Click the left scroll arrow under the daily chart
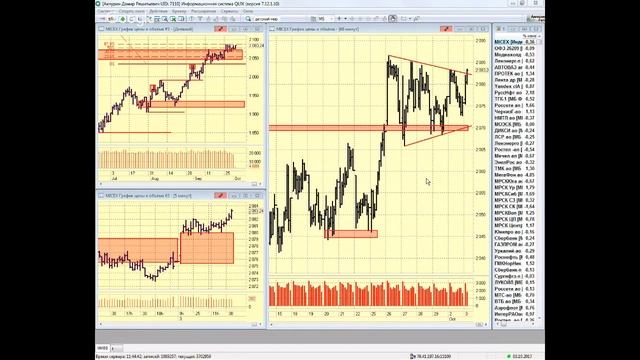 click(101, 184)
